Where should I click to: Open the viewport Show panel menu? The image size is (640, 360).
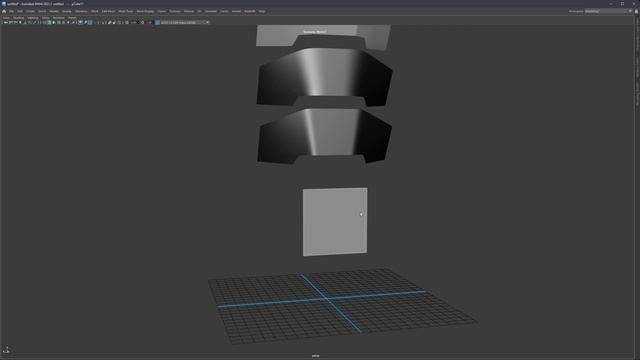(46, 18)
